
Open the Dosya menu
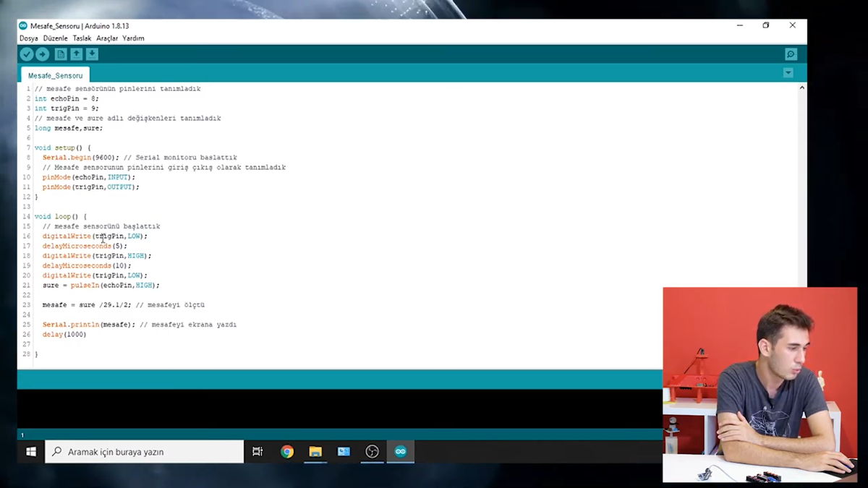pyautogui.click(x=29, y=38)
